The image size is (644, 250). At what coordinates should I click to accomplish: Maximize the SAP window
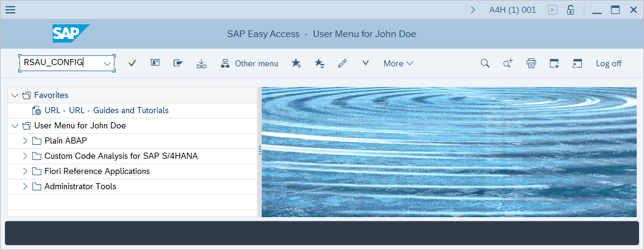(x=615, y=10)
